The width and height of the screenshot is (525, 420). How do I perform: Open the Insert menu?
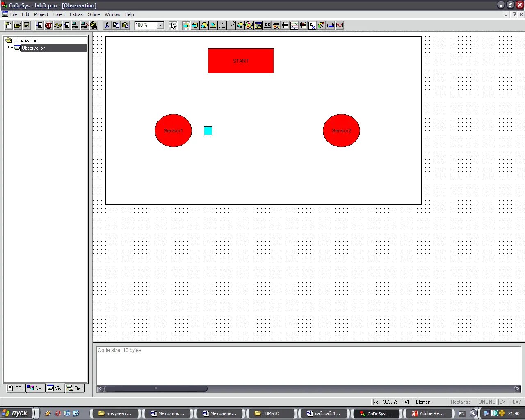click(x=59, y=14)
